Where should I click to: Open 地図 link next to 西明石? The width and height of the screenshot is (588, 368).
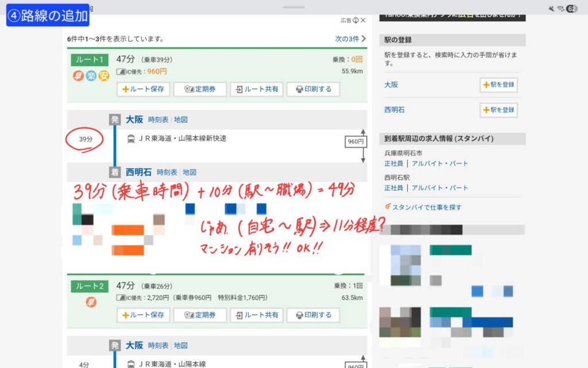[189, 172]
